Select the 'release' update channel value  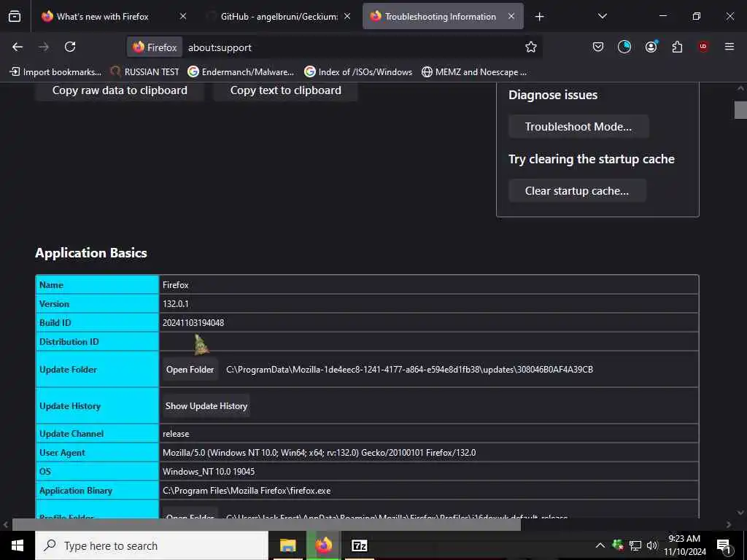[176, 434]
